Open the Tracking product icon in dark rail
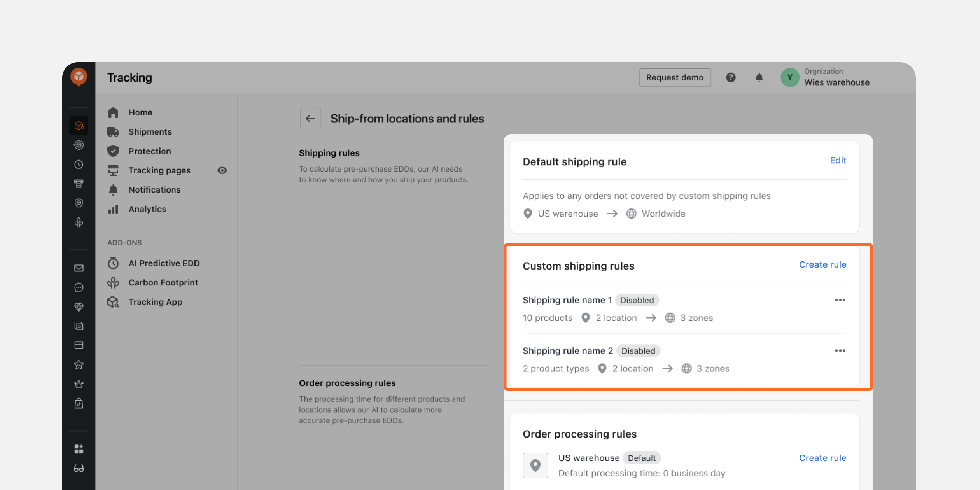Viewport: 980px width, 490px height. pos(79,126)
